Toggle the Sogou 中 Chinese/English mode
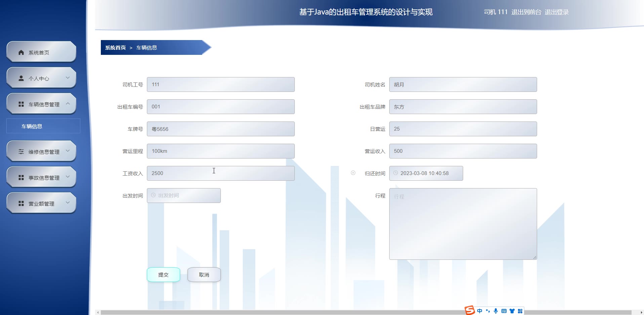 click(480, 311)
